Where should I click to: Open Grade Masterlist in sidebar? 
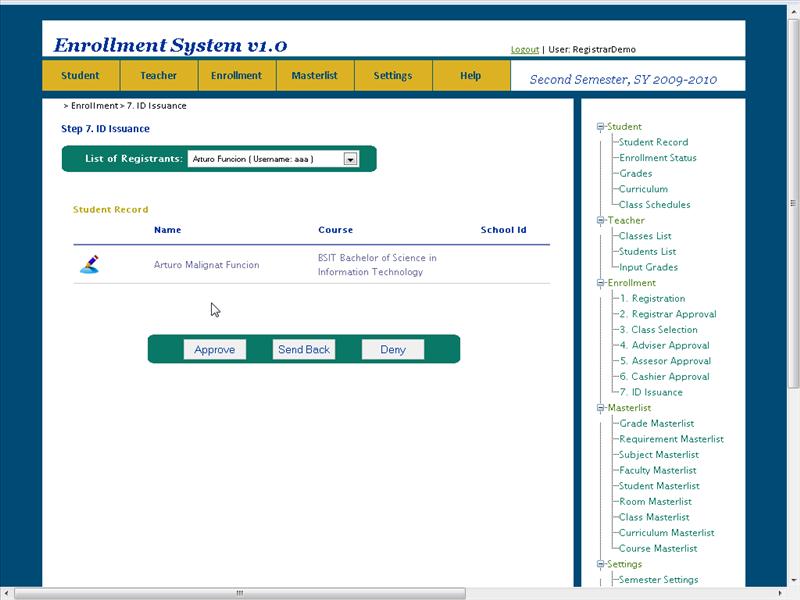tap(657, 423)
